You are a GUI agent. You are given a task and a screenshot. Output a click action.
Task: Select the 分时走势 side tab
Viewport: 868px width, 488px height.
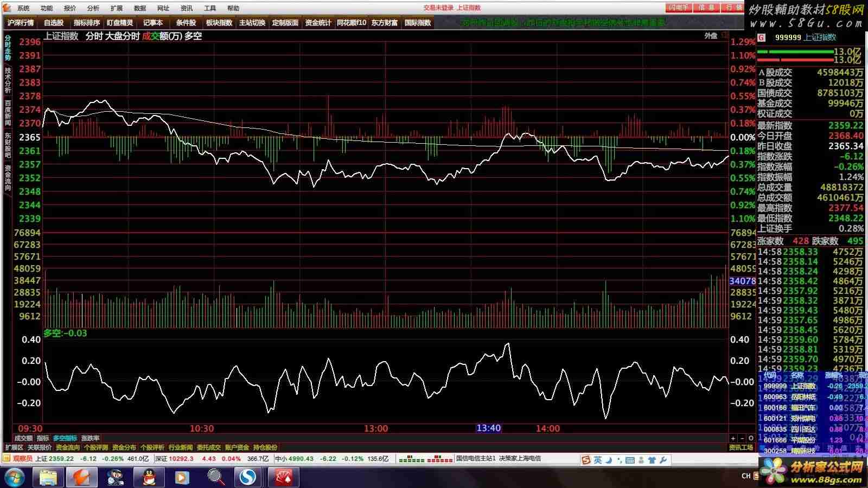click(8, 48)
